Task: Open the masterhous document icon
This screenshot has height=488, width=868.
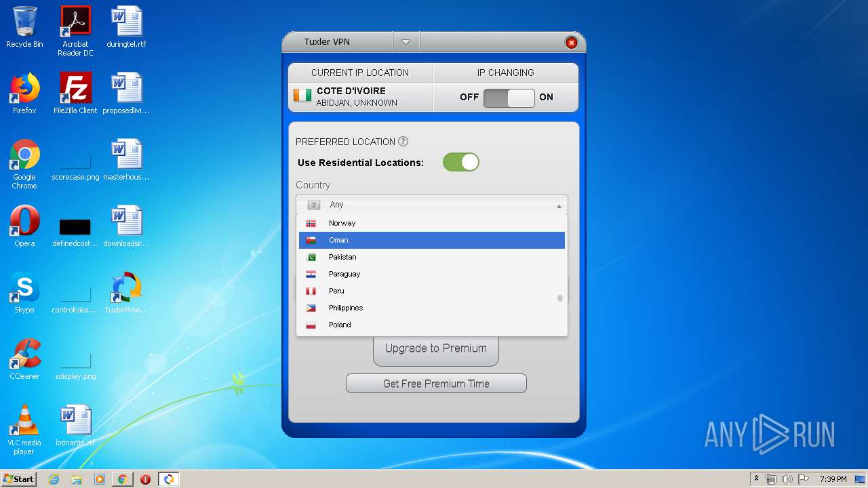Action: [x=126, y=160]
